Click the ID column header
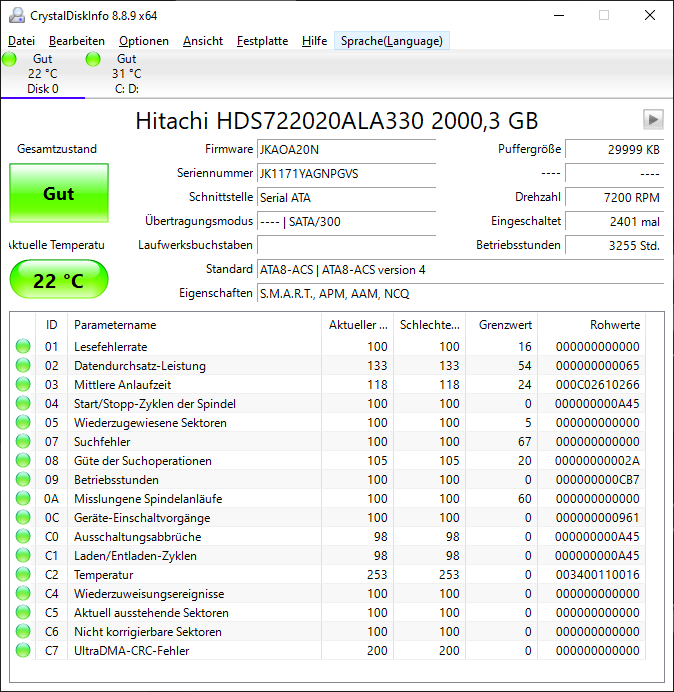This screenshot has height=692, width=674. [x=52, y=325]
